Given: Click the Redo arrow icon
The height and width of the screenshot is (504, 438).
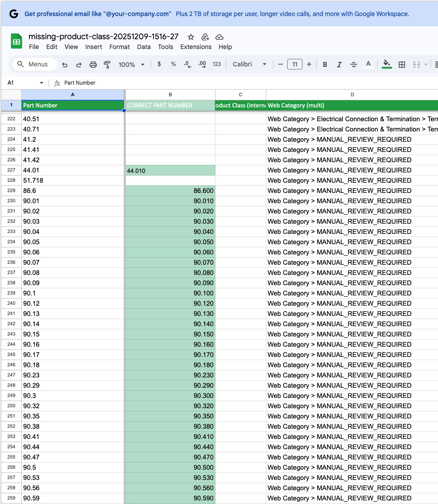Looking at the screenshot, I should click(79, 65).
